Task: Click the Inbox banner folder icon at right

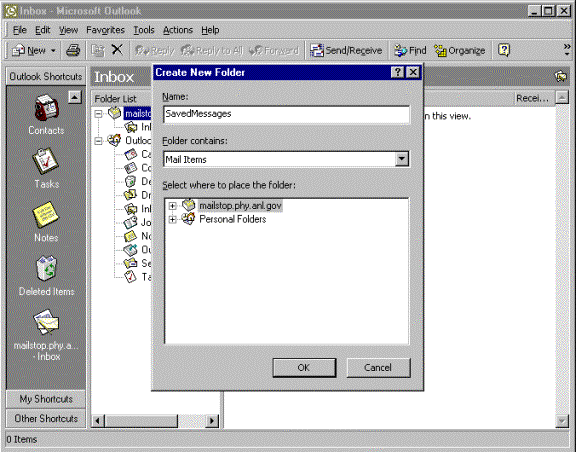Action: pos(561,76)
